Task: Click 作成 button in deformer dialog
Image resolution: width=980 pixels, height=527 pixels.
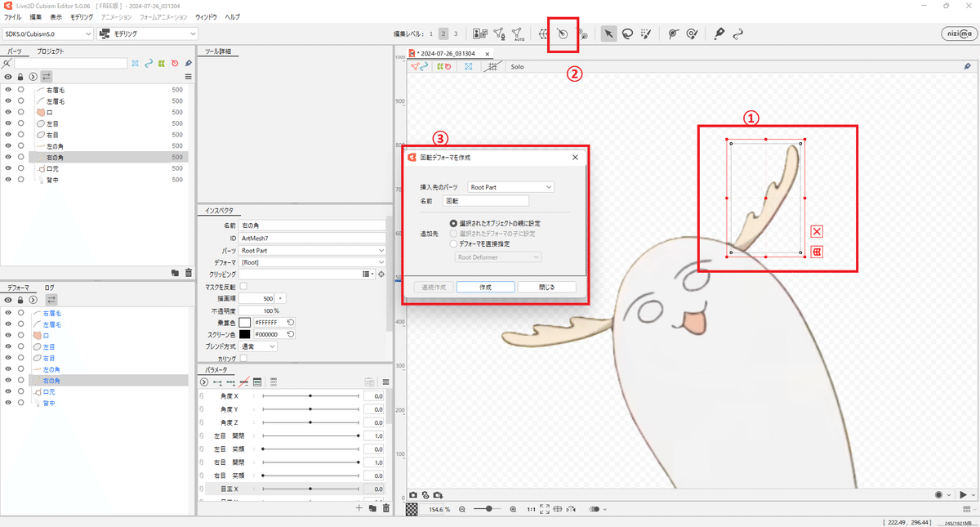Action: tap(485, 288)
